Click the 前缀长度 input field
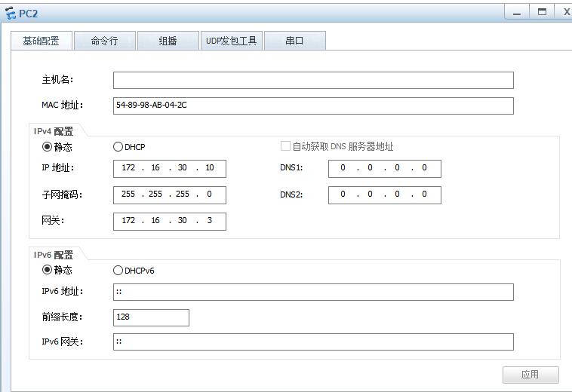The image size is (572, 392). pos(151,317)
